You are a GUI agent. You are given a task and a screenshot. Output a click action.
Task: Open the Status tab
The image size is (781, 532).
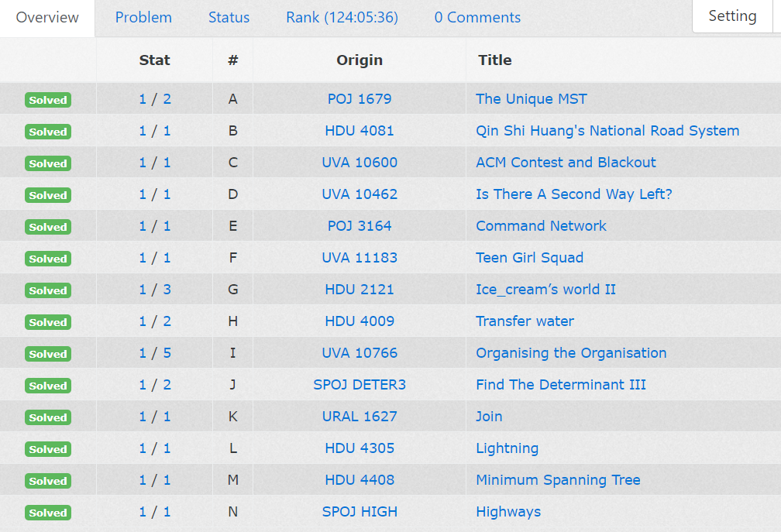pos(229,17)
